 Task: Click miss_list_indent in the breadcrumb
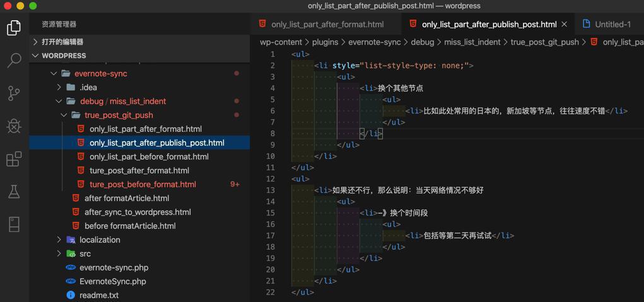click(x=472, y=42)
